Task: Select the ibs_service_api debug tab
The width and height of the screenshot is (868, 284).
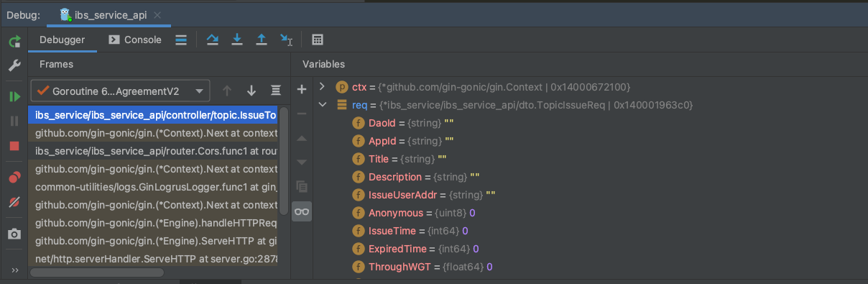Action: coord(110,15)
